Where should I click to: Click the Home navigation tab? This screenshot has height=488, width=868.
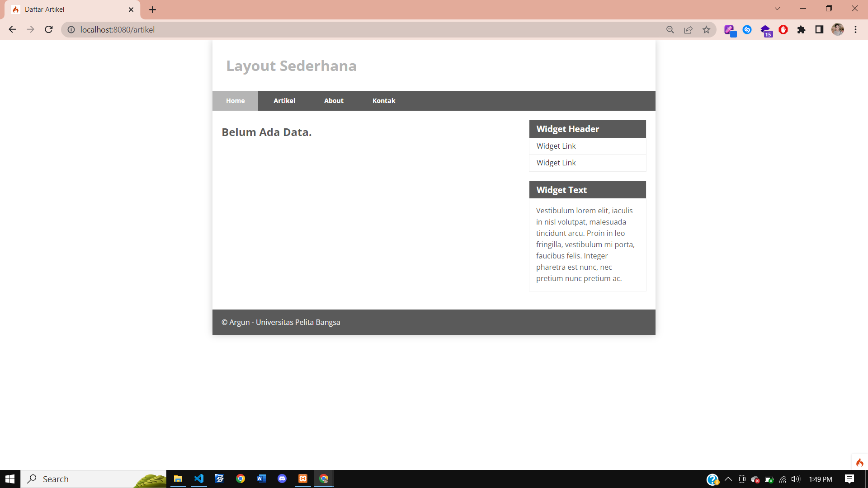[x=235, y=101]
